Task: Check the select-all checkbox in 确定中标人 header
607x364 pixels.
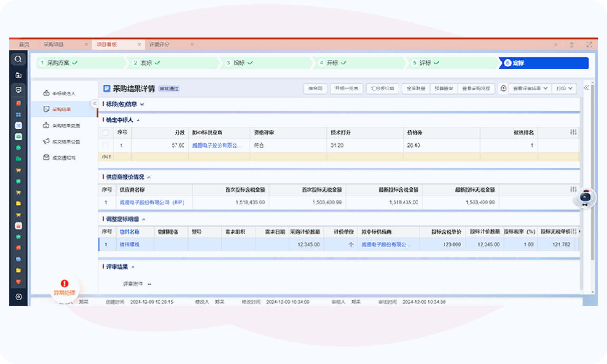Action: pyautogui.click(x=105, y=133)
